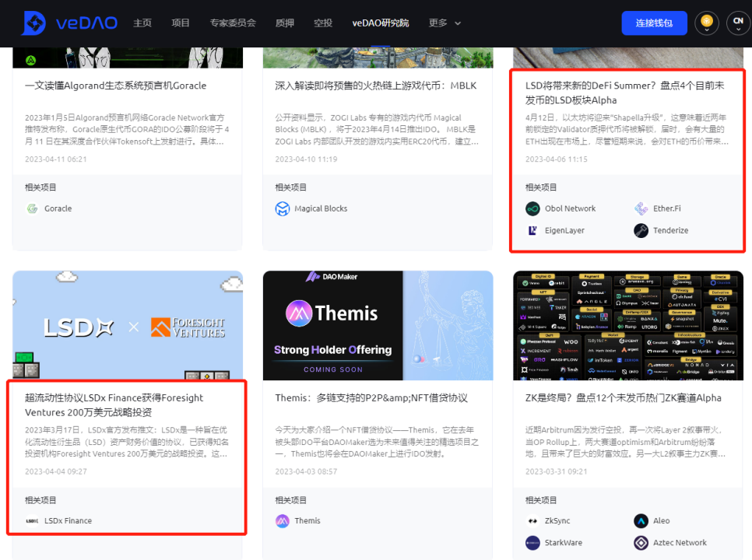The image size is (752, 560).
Task: Click the Themis article summary starting 今天为大家介绍
Action: (377, 442)
